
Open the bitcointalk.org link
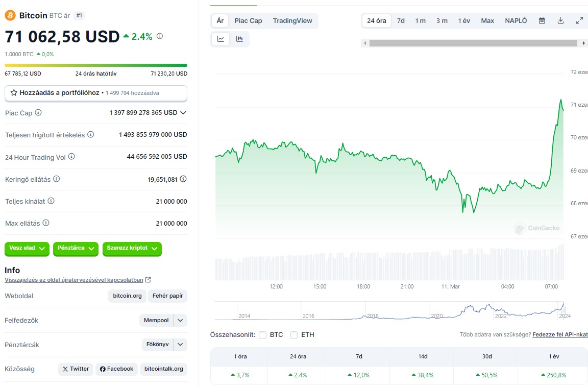(163, 369)
